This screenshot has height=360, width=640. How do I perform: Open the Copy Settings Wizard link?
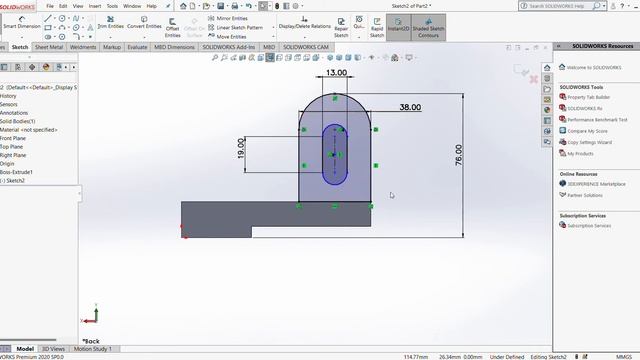point(585,142)
